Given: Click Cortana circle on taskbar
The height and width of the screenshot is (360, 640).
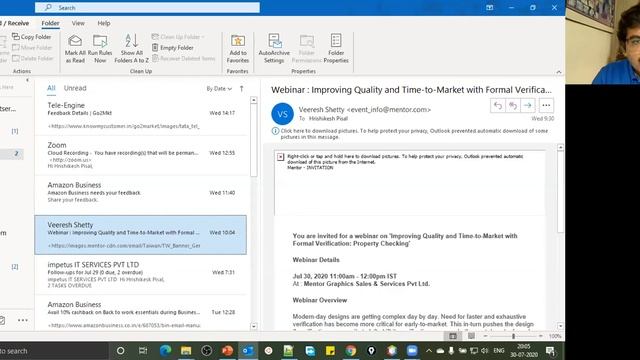Looking at the screenshot, I should pos(120,351).
